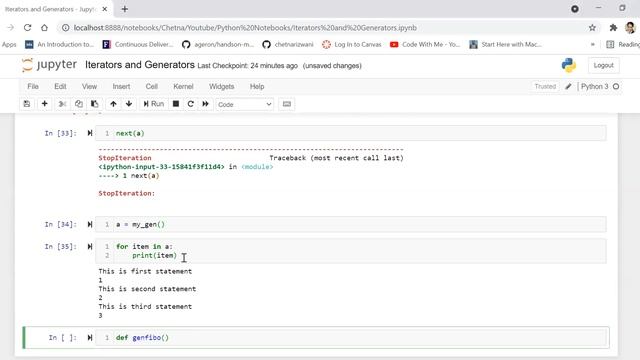This screenshot has height=360, width=640.
Task: Bookmark this page star icon
Action: (x=592, y=28)
